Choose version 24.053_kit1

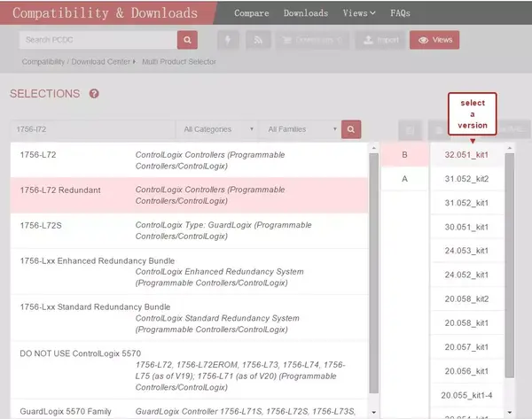[x=466, y=251]
